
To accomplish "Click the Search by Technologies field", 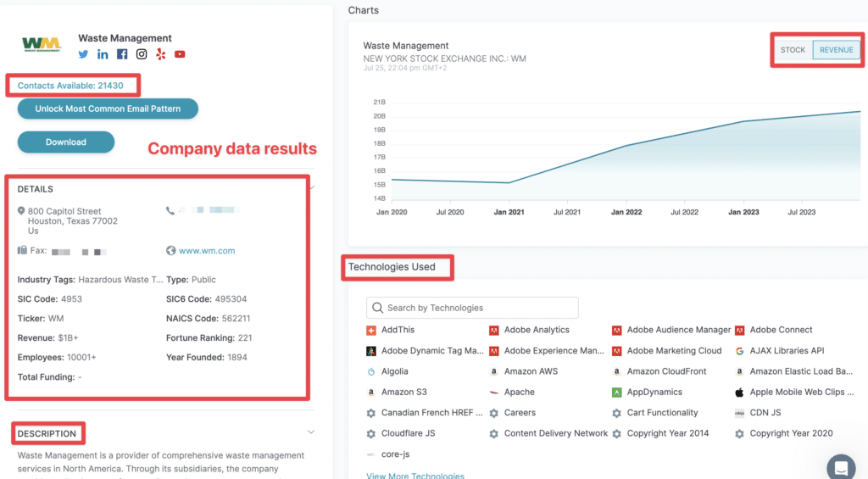I will coord(472,308).
